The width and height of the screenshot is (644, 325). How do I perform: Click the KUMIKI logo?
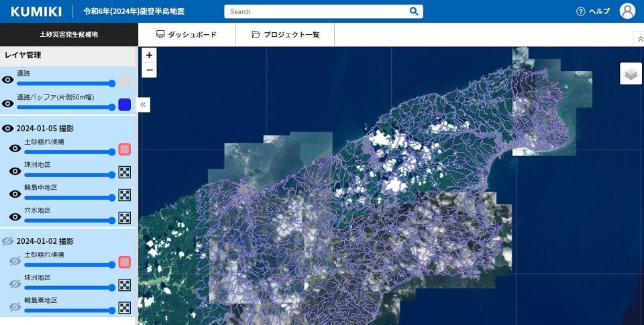[x=36, y=11]
